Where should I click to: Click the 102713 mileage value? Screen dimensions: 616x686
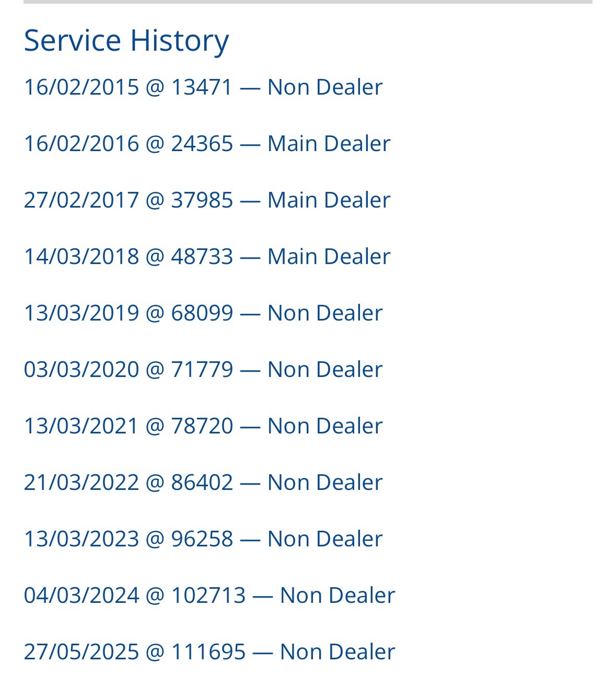[208, 595]
